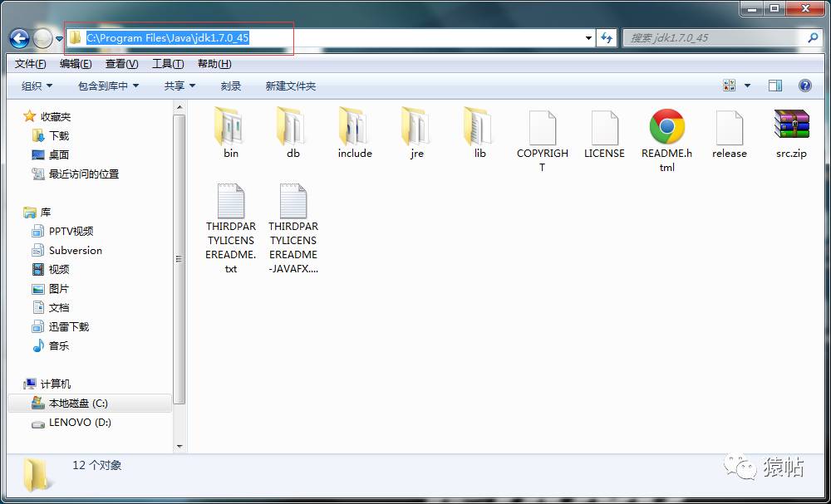The image size is (831, 504).
Task: Click the Back navigation arrow
Action: click(20, 38)
